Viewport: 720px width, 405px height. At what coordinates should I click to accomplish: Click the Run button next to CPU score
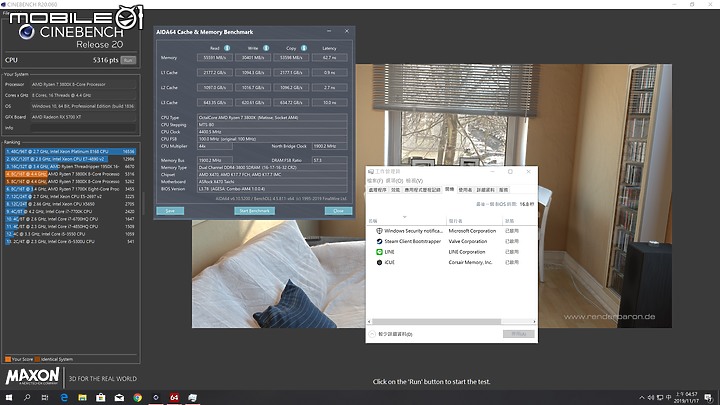[x=128, y=60]
